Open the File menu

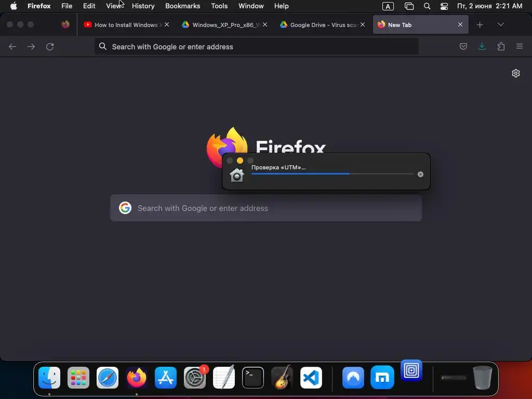pos(67,6)
